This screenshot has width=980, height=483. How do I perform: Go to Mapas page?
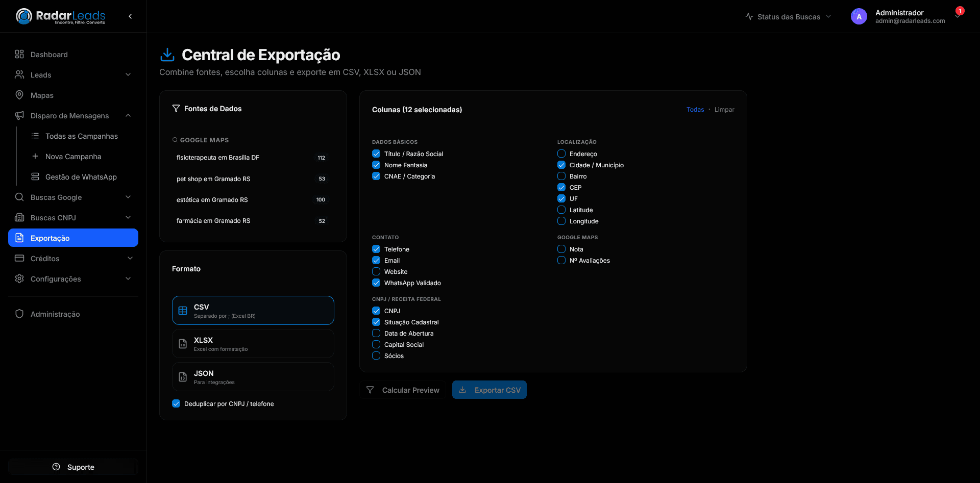click(73, 95)
